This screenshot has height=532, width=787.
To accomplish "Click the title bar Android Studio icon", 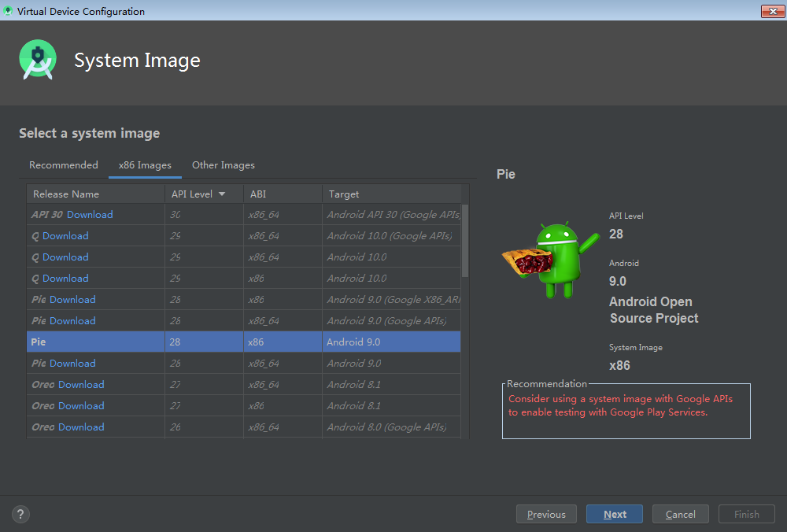I will 8,10.
